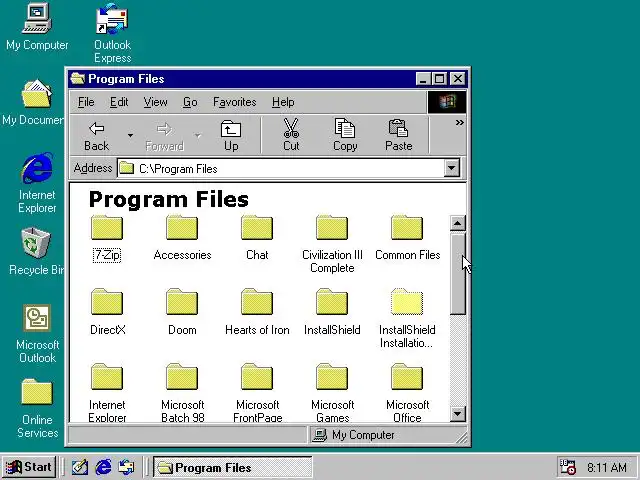Click the Start button
The width and height of the screenshot is (640, 480).
(x=29, y=467)
